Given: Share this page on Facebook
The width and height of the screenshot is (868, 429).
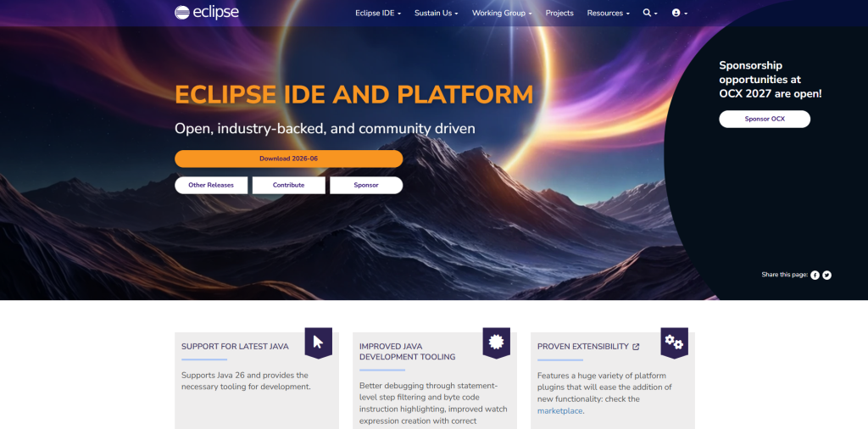Looking at the screenshot, I should [x=815, y=275].
